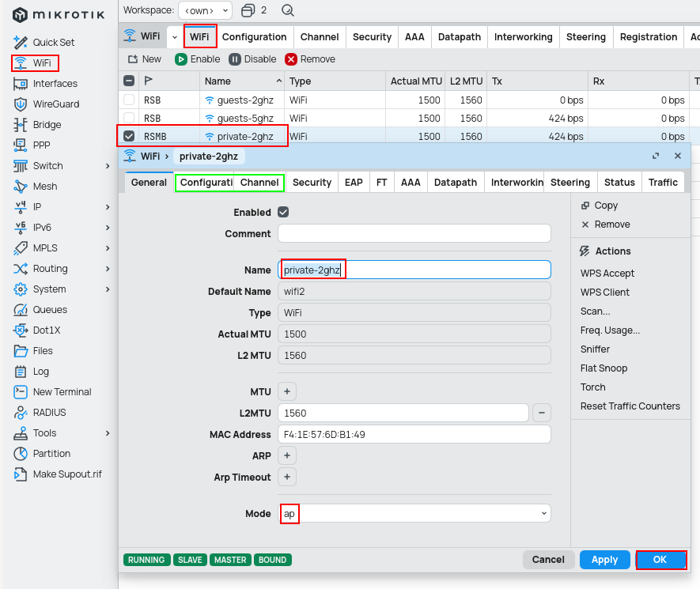
Task: Check the guests-5ghz row checkbox
Action: pos(129,118)
